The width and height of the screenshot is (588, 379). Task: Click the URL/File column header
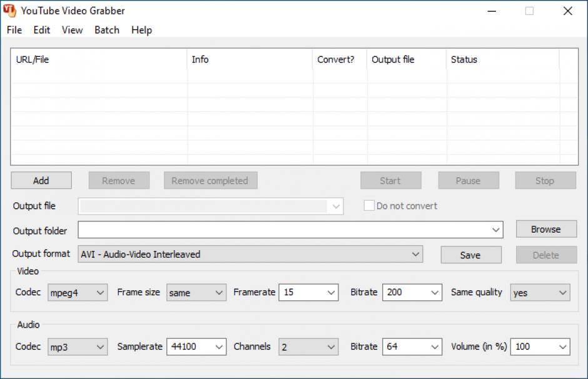(99, 59)
